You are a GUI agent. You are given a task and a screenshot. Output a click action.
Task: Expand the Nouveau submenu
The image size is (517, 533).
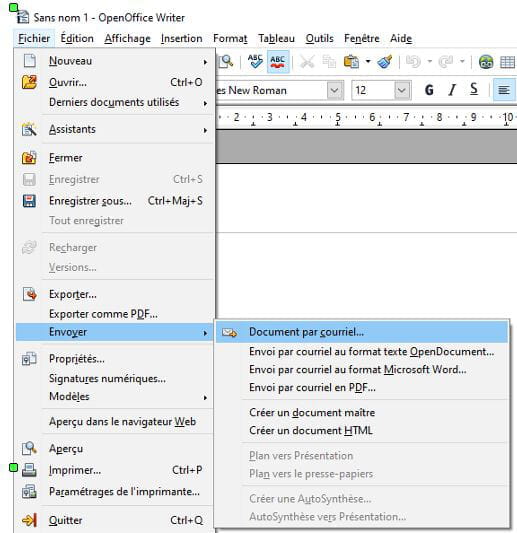click(205, 62)
